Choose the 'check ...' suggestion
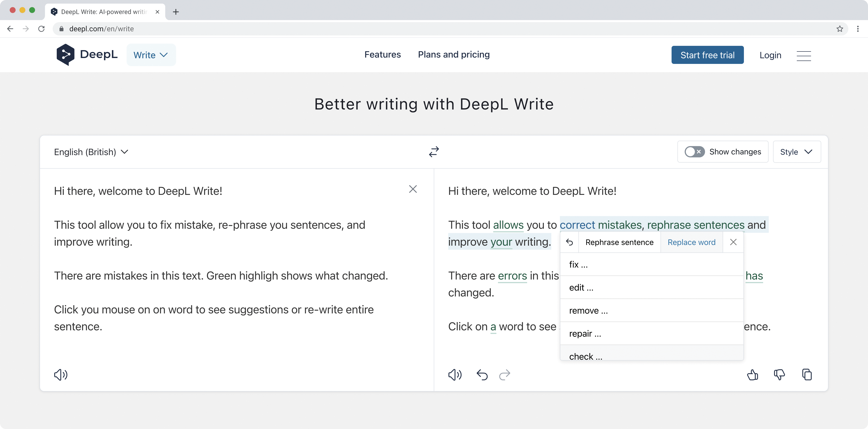This screenshot has width=868, height=429. pos(652,353)
